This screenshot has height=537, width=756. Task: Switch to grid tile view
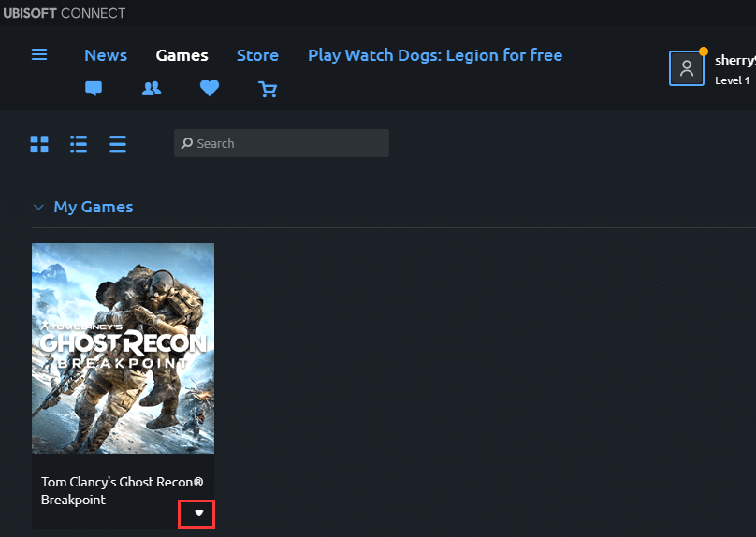(x=39, y=144)
